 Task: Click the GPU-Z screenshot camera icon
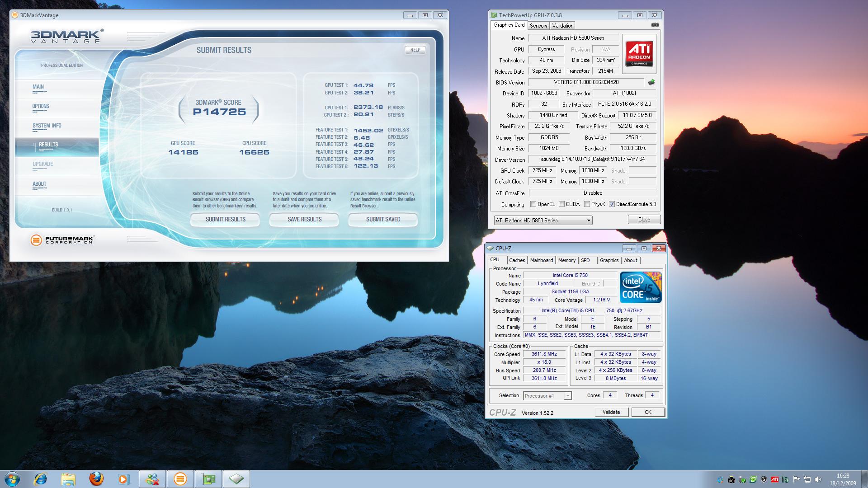pos(655,25)
